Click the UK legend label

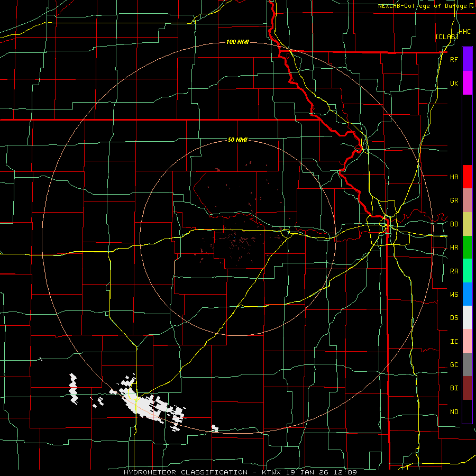454,83
